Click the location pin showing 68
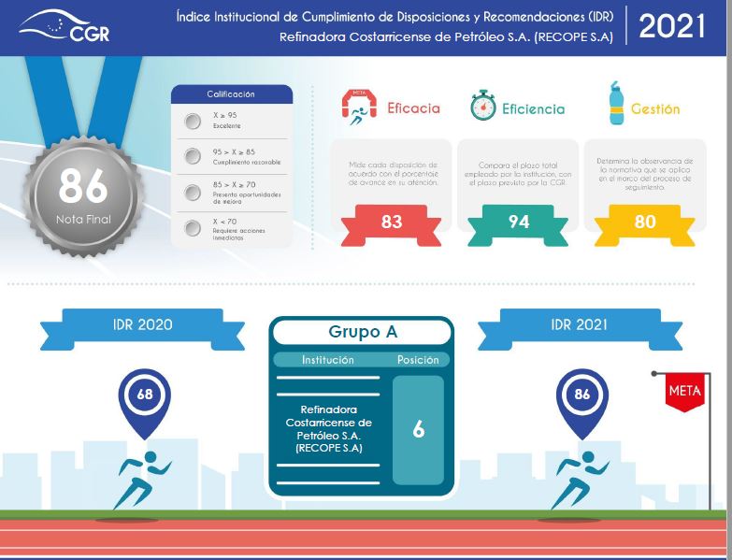 click(144, 399)
